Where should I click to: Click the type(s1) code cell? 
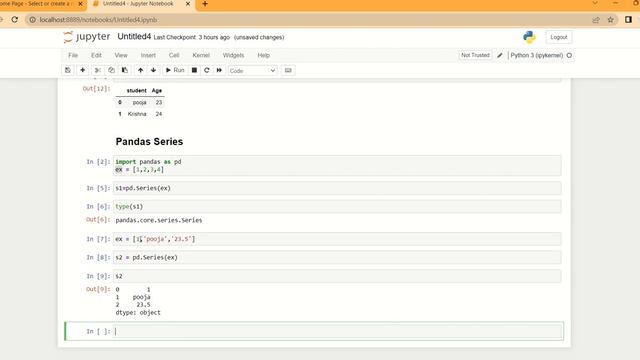click(337, 207)
